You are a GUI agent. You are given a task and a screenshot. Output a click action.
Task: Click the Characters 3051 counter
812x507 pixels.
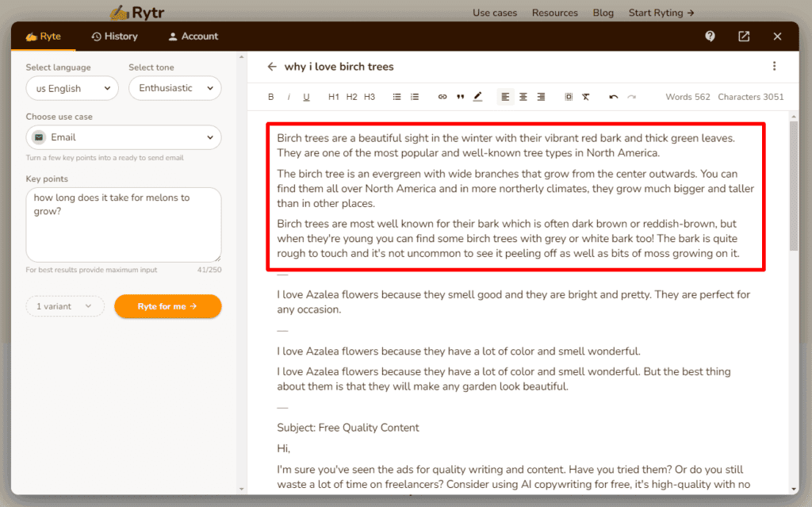point(751,97)
